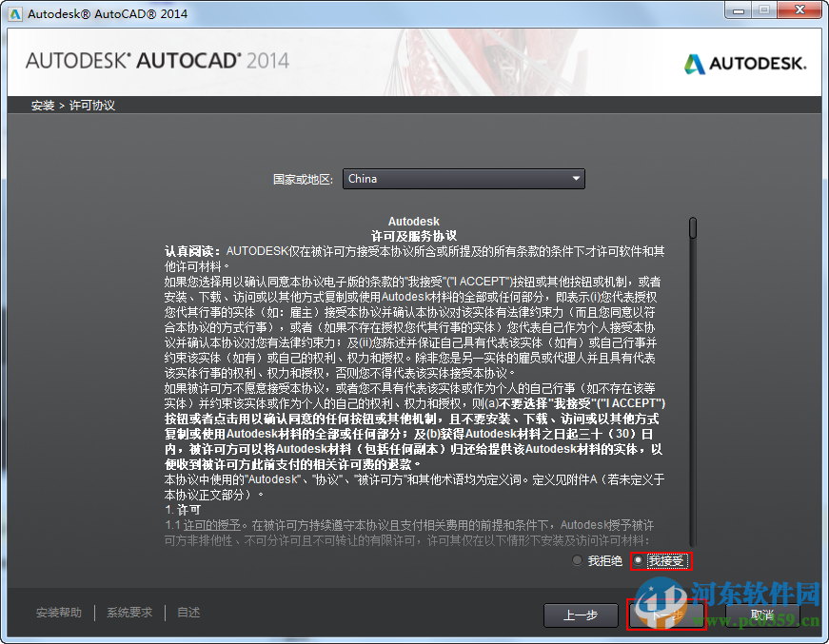Click the 下一步 (Next) button
Screen dimensions: 829x644
(x=665, y=615)
